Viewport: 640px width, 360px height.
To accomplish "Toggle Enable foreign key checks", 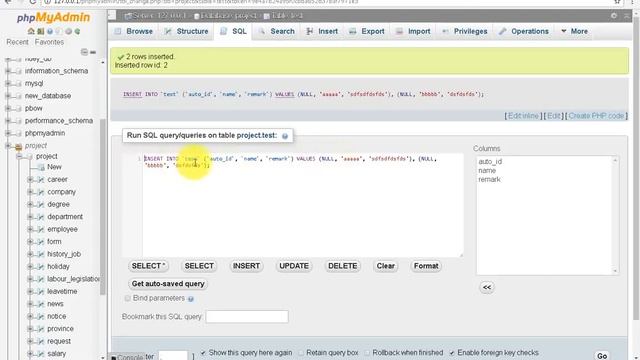I will (x=452, y=353).
